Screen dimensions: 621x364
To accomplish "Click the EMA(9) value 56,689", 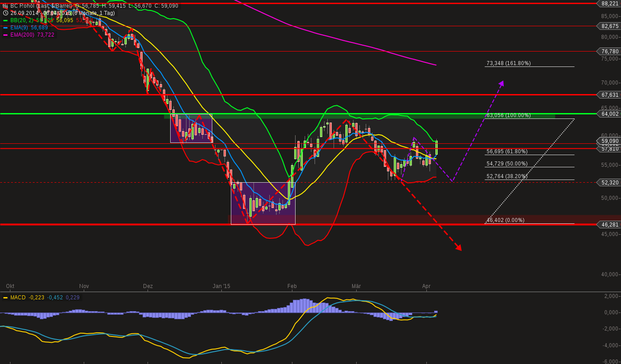I will (39, 28).
